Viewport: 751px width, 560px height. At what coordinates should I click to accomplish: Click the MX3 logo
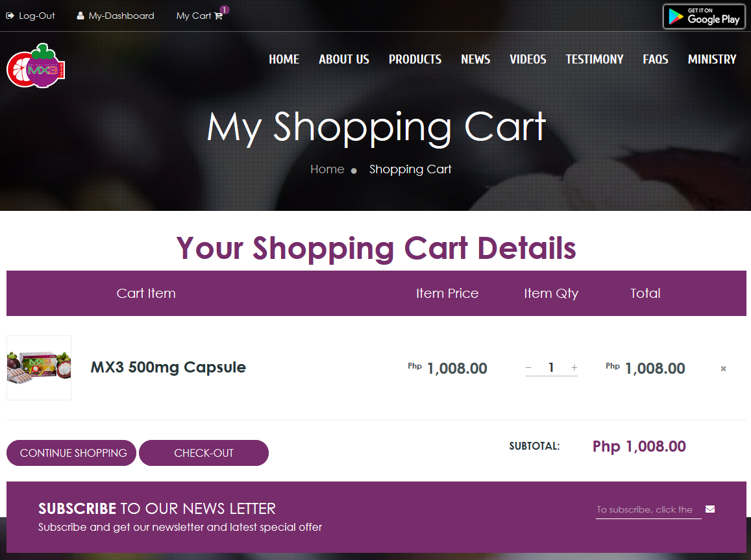click(36, 66)
